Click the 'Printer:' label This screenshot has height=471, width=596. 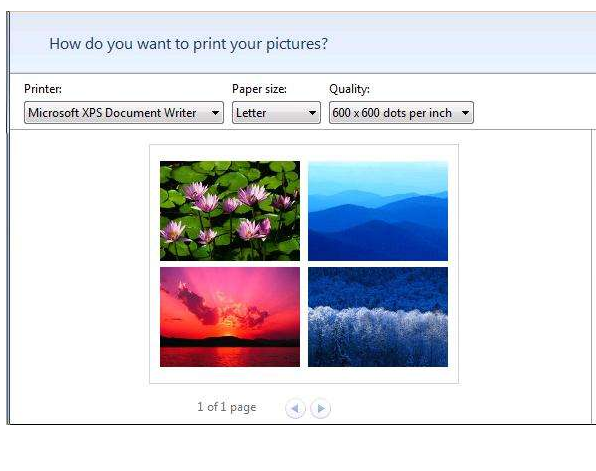pos(43,89)
